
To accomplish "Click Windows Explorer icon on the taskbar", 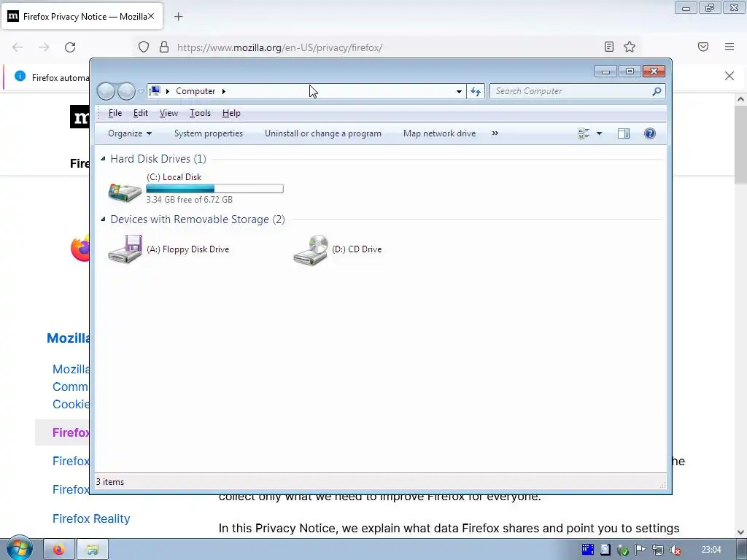I will pyautogui.click(x=93, y=550).
